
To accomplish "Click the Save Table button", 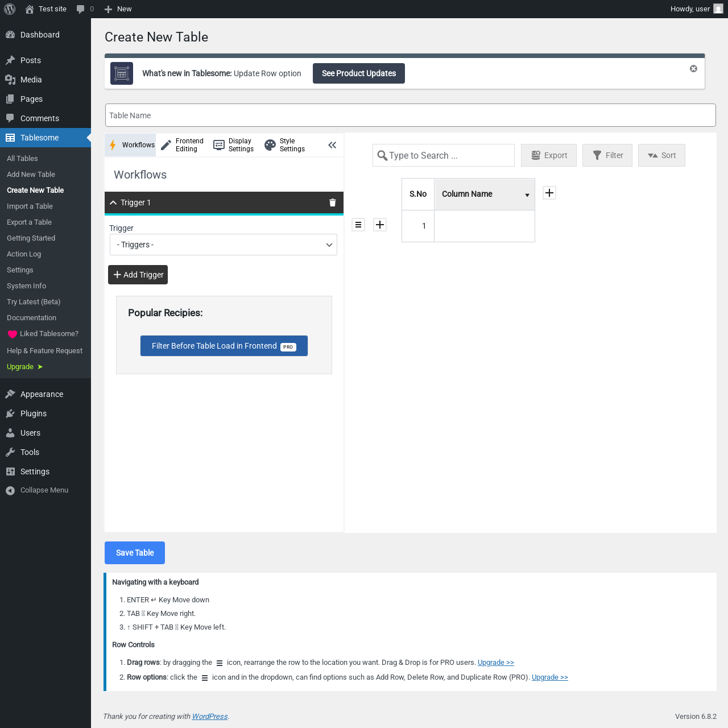I will [135, 553].
